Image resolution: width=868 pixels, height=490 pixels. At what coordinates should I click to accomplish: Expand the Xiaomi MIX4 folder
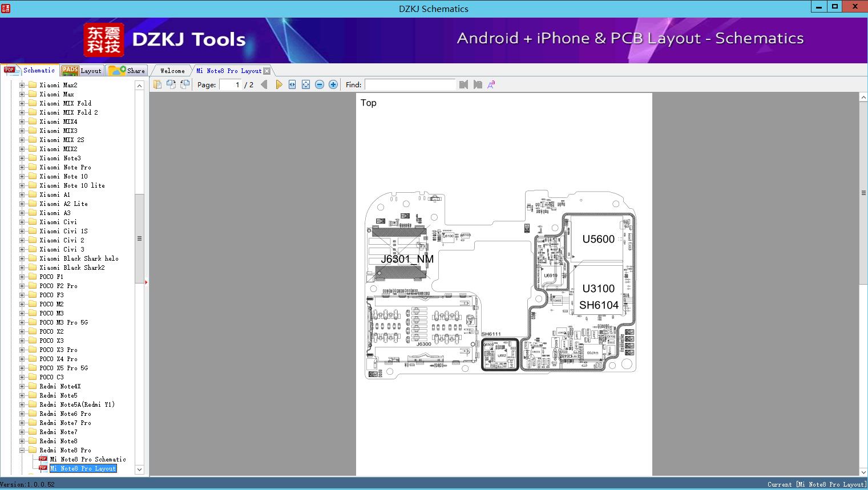[22, 122]
